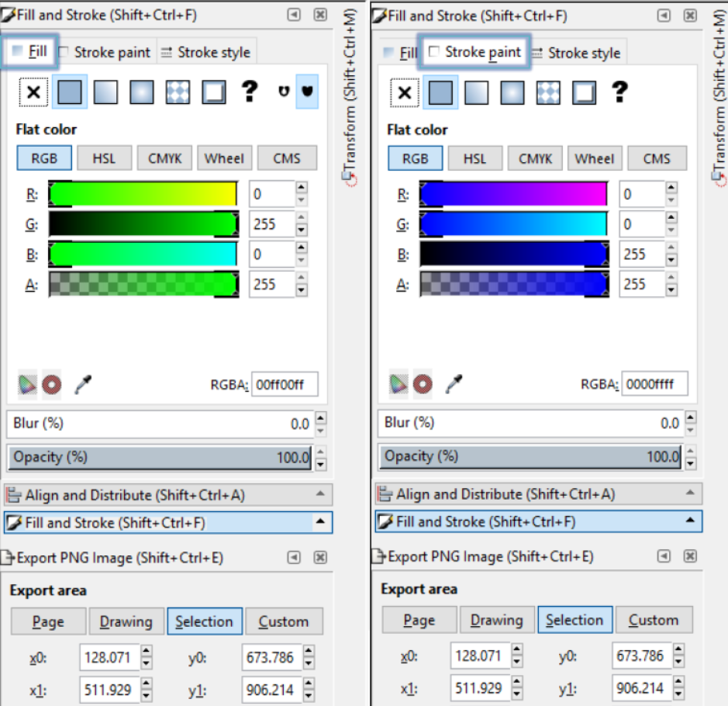
Task: Increase R value stepper in left panel
Action: tap(302, 187)
